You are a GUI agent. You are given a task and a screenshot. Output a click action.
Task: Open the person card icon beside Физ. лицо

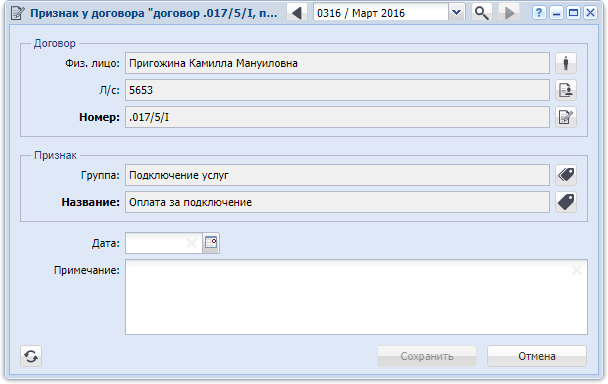point(566,63)
